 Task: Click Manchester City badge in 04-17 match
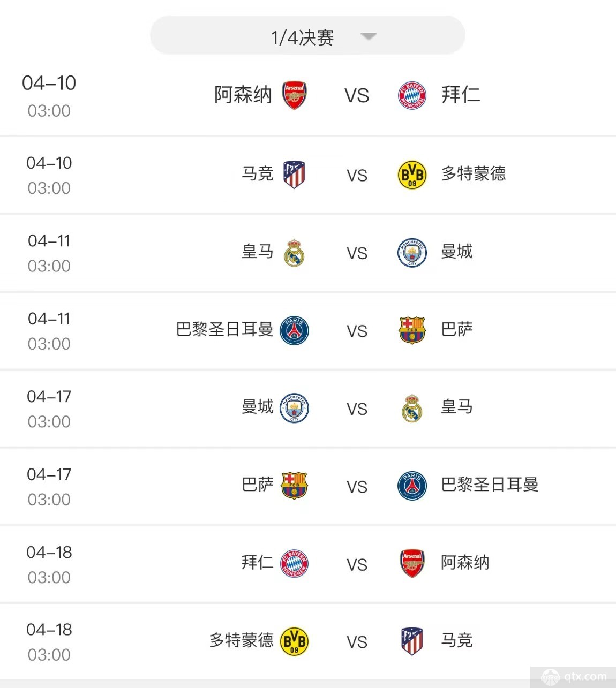(x=294, y=408)
